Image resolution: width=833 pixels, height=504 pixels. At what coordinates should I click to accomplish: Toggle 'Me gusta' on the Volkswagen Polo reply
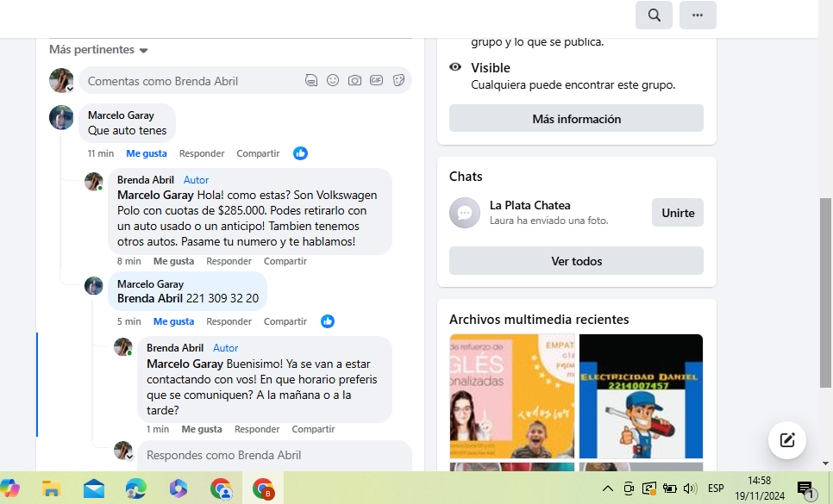point(173,261)
